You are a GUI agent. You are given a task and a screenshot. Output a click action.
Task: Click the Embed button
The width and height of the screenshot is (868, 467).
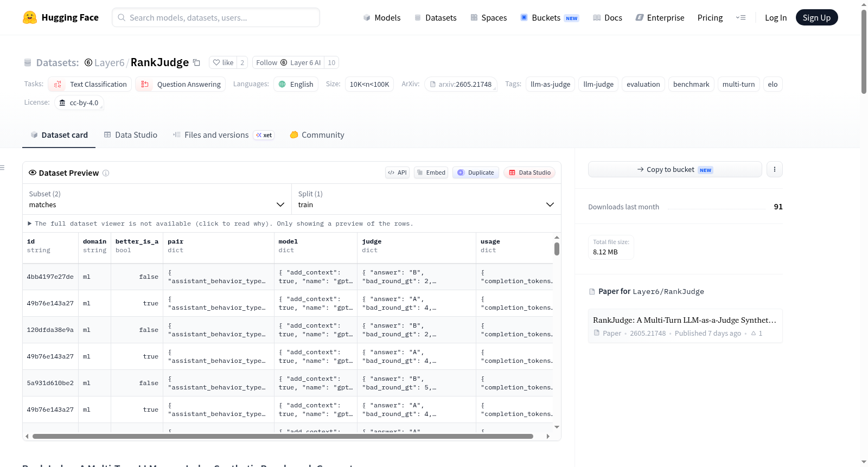(x=432, y=172)
